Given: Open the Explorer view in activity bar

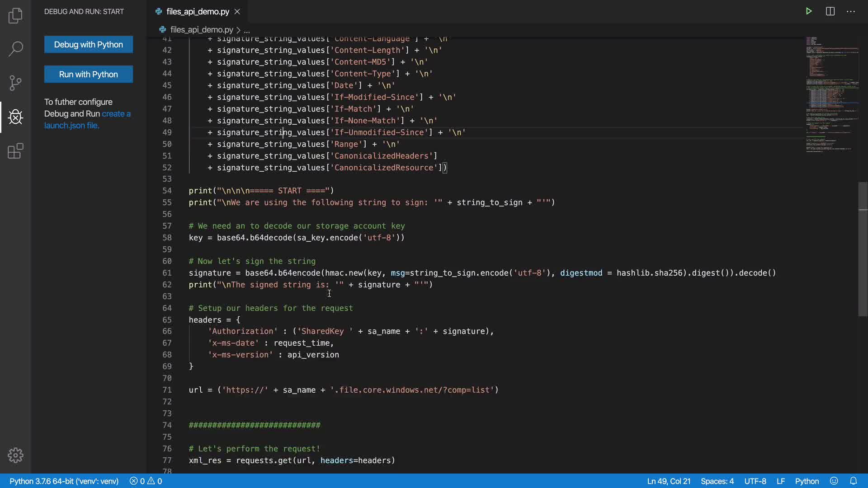Looking at the screenshot, I should 15,15.
